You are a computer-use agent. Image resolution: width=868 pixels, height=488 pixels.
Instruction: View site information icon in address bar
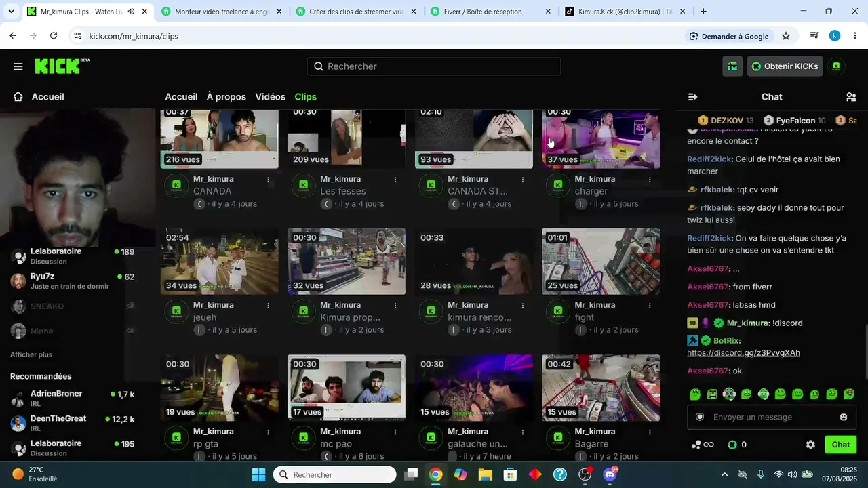(x=77, y=36)
